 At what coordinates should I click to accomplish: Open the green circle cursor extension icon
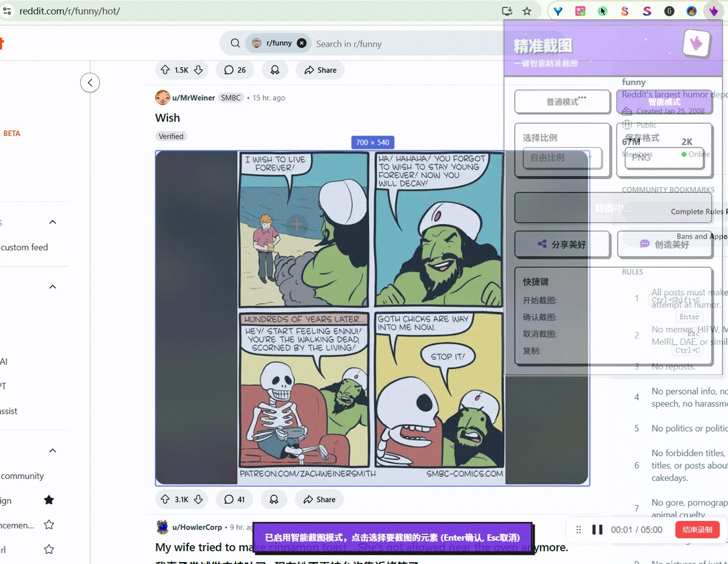(x=602, y=11)
